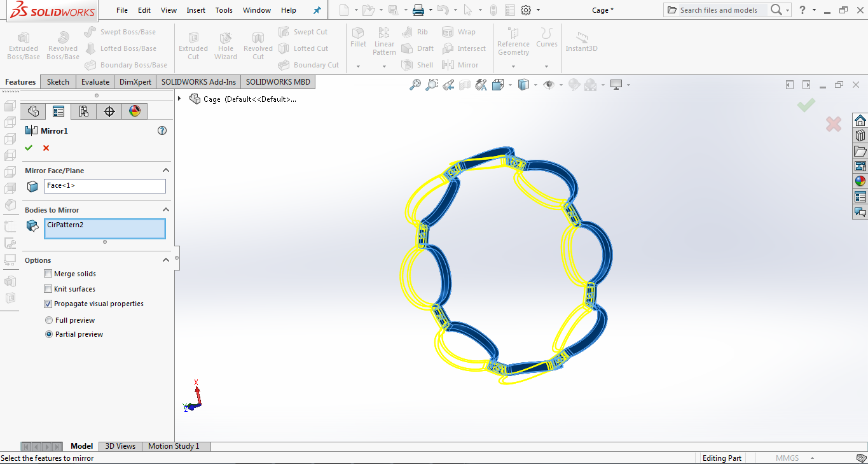
Task: Expand the Cage flyout design tree
Action: click(x=179, y=99)
